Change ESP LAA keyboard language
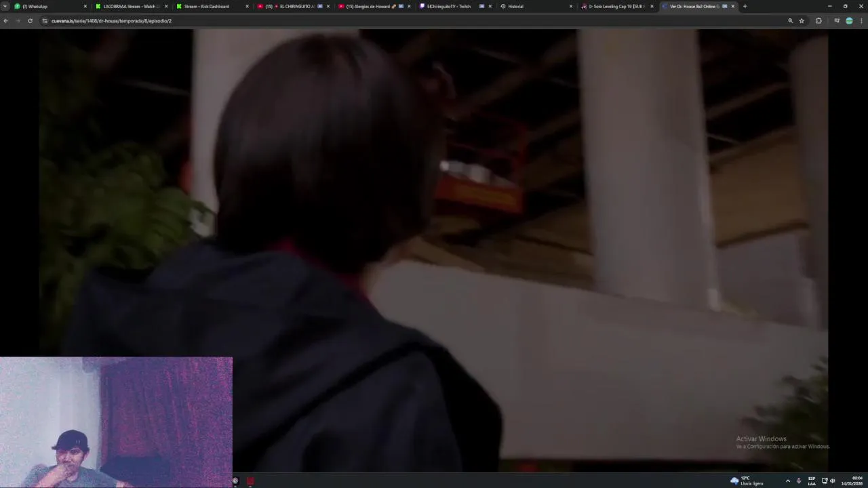The width and height of the screenshot is (868, 488). tap(812, 481)
